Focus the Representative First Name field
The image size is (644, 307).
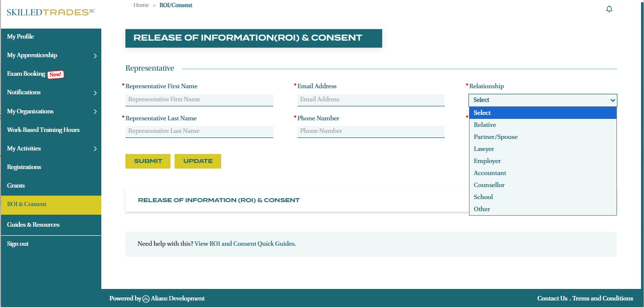[199, 100]
